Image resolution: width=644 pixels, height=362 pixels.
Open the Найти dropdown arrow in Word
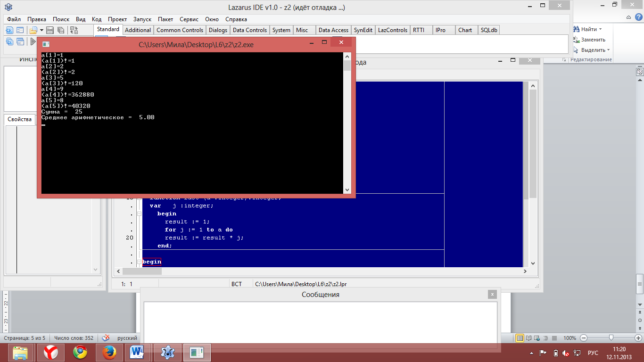tap(600, 29)
